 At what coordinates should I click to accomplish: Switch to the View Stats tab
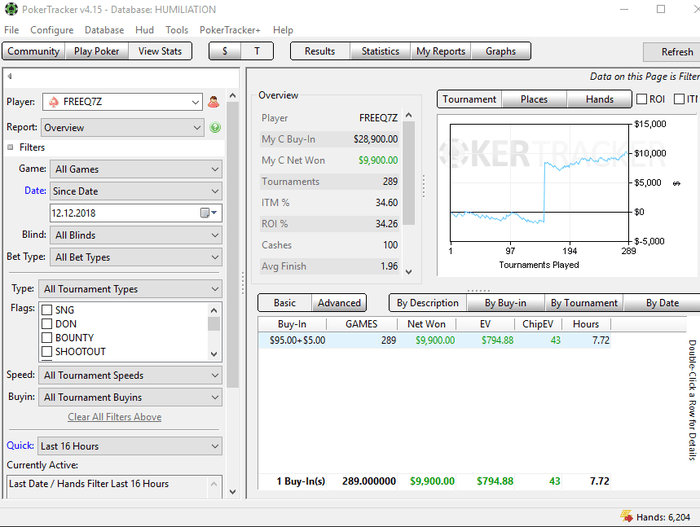[160, 51]
